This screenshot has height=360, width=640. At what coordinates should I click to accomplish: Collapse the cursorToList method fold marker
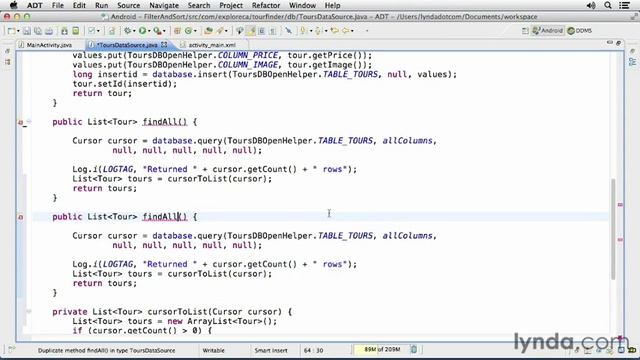pyautogui.click(x=29, y=312)
